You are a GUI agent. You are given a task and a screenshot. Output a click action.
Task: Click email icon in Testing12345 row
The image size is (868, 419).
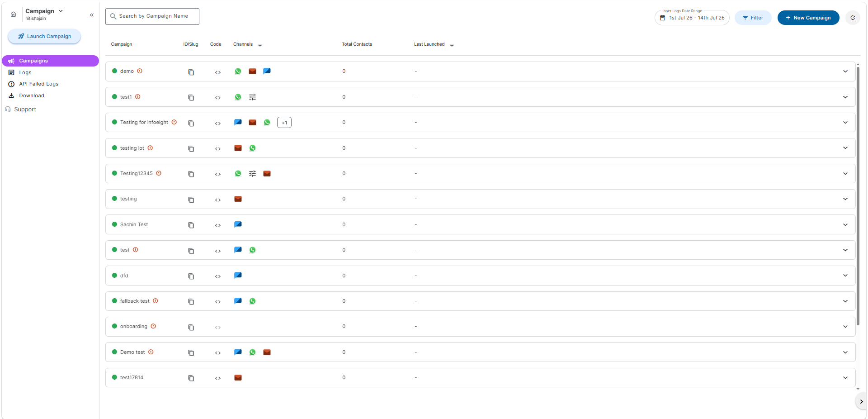pos(267,174)
